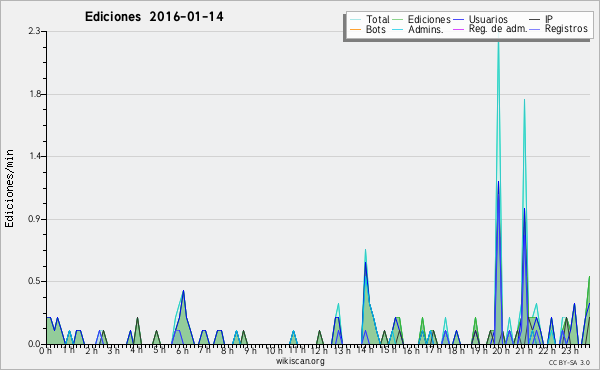Screen dimensions: 600x370
Task: Click the '19 h' x-axis label
Action: pyautogui.click(x=478, y=351)
